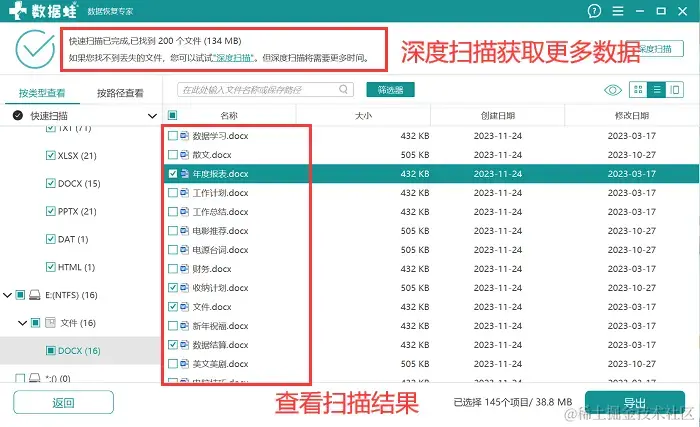The image size is (700, 427).
Task: Collapse the E:(NTFS) (16) tree node
Action: [x=7, y=295]
